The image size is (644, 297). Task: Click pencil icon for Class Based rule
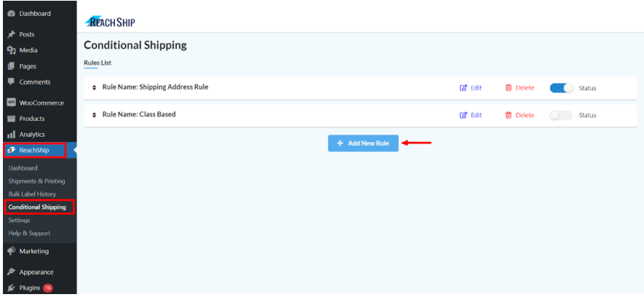(464, 116)
